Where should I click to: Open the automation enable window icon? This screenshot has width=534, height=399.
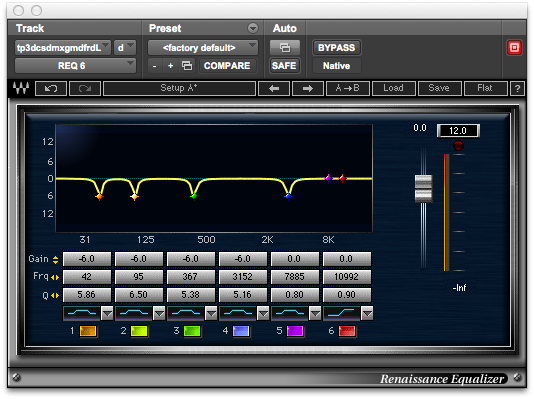(x=285, y=48)
